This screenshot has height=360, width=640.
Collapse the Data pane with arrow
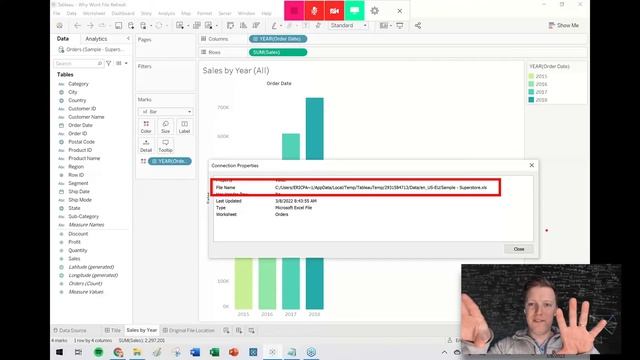(x=128, y=38)
